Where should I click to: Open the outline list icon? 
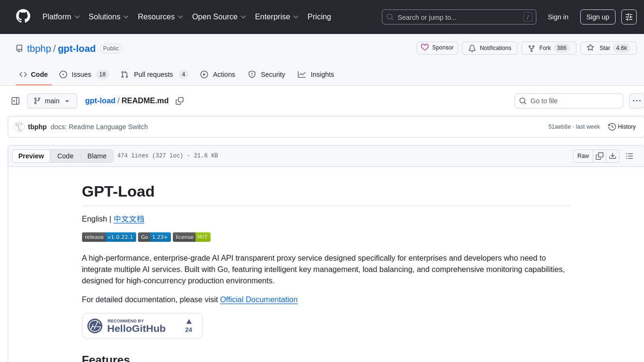pos(629,156)
